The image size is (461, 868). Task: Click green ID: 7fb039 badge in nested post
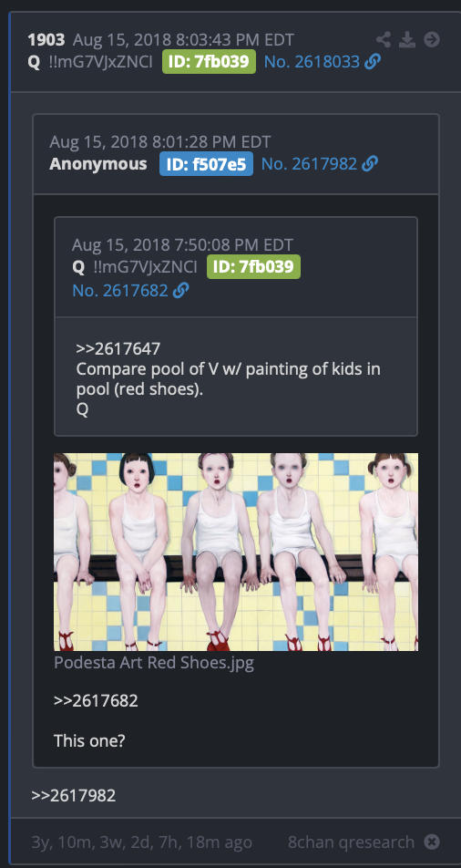tap(253, 267)
